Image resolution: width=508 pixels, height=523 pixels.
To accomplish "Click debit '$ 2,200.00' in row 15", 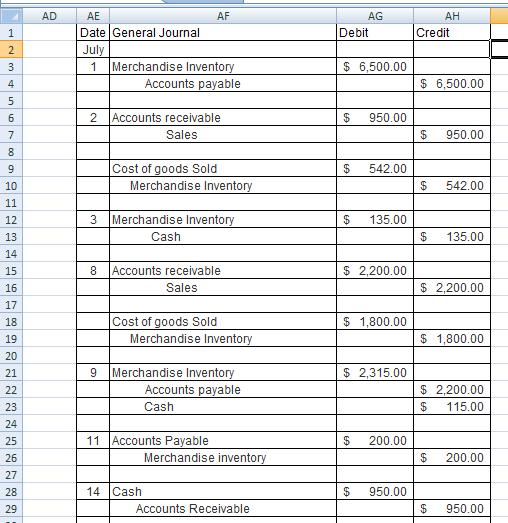I will pos(375,271).
